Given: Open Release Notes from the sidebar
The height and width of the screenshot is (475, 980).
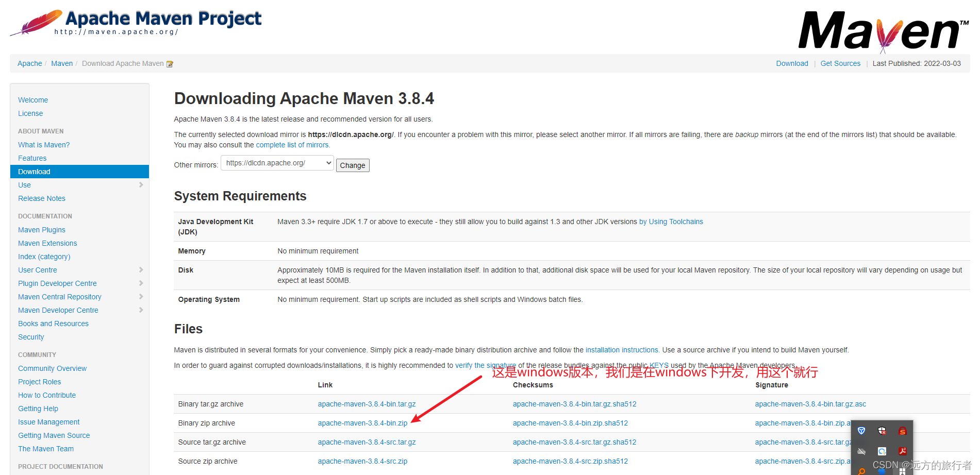Looking at the screenshot, I should tap(41, 198).
